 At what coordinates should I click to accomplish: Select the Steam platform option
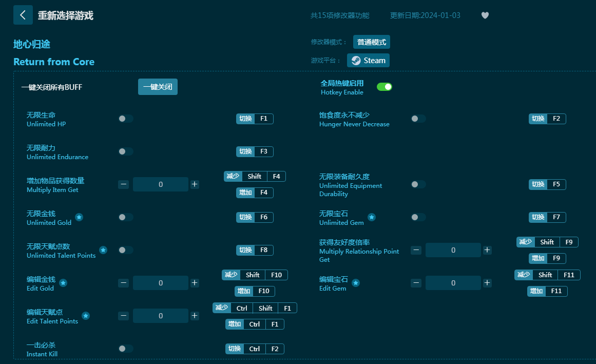click(x=368, y=61)
